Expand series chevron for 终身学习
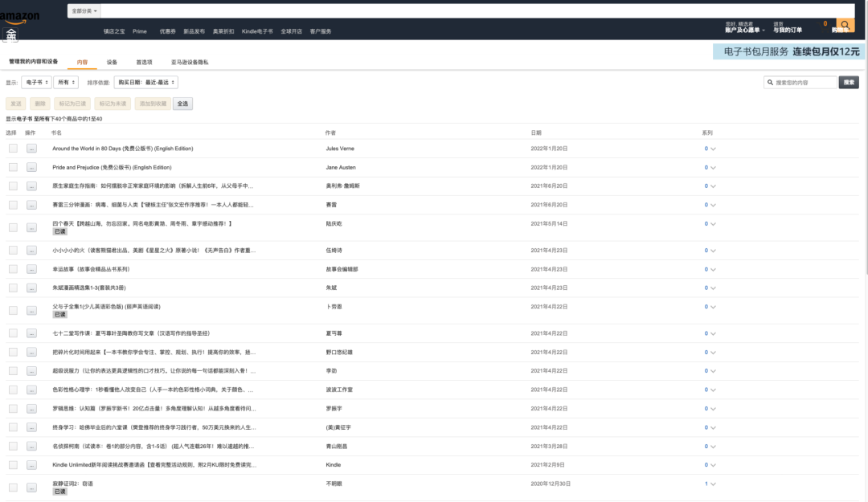 (713, 428)
